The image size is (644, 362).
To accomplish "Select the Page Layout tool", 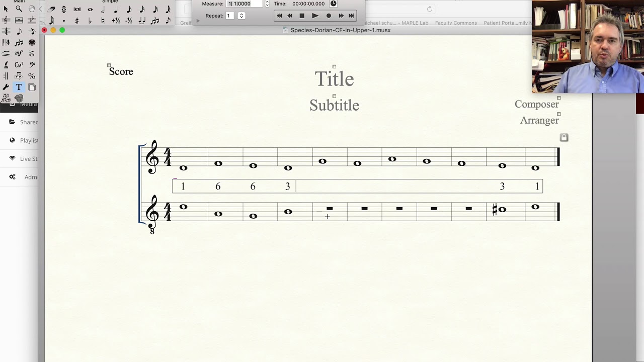I will (x=32, y=87).
